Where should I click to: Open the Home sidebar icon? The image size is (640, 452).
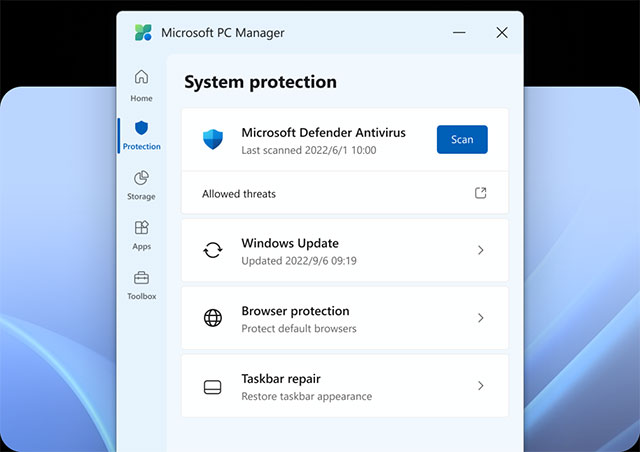[141, 77]
